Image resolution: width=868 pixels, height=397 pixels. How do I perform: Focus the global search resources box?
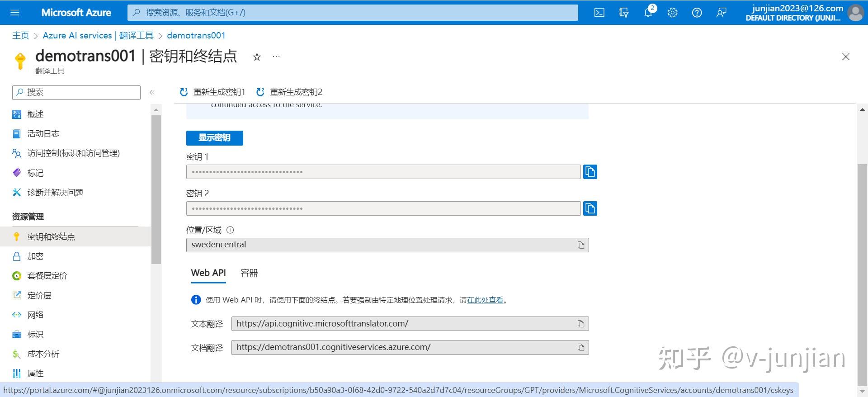(x=353, y=13)
